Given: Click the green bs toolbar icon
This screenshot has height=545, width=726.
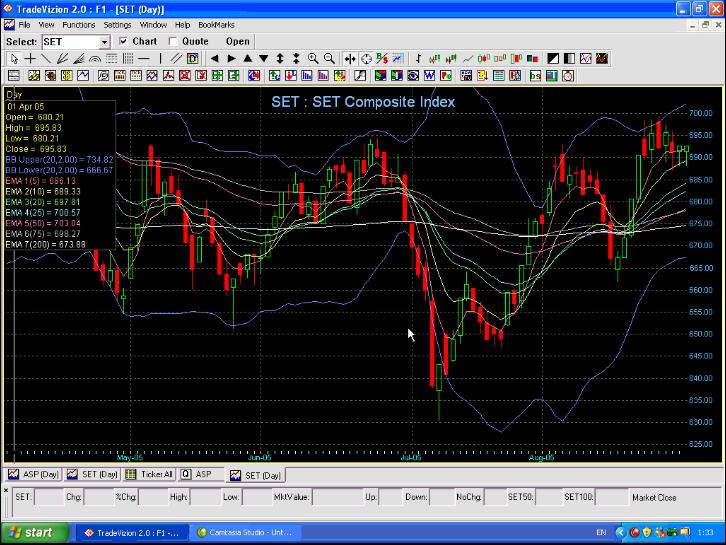Looking at the screenshot, I should 535,75.
